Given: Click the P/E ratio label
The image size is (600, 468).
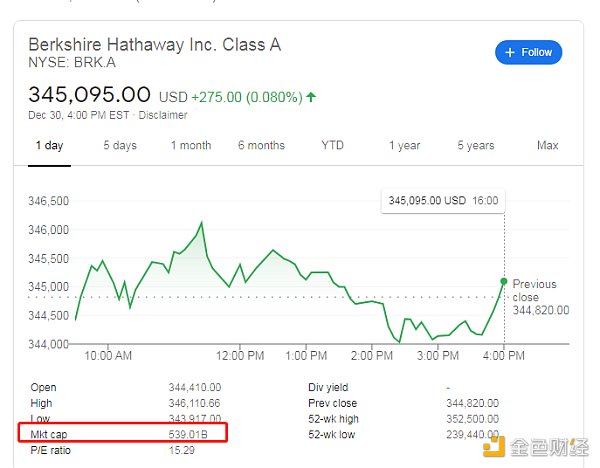Looking at the screenshot, I should [x=50, y=450].
